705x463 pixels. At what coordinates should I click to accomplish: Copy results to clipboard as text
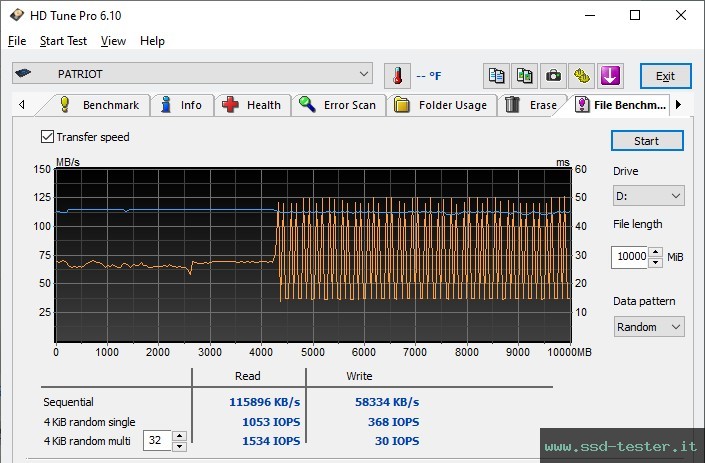click(x=496, y=76)
